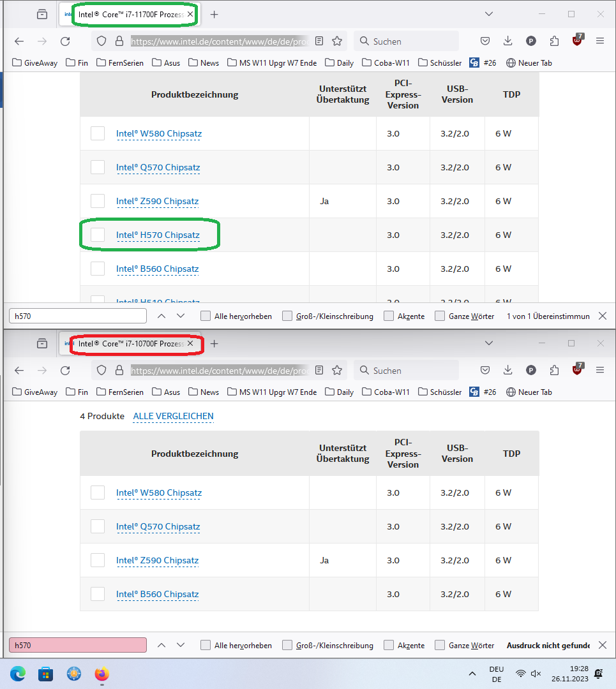
Task: Open hamburger menu in i7-11700F window
Action: tap(600, 41)
